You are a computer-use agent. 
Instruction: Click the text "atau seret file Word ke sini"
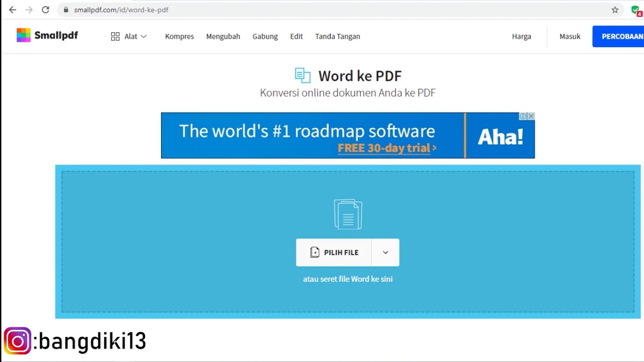click(348, 279)
